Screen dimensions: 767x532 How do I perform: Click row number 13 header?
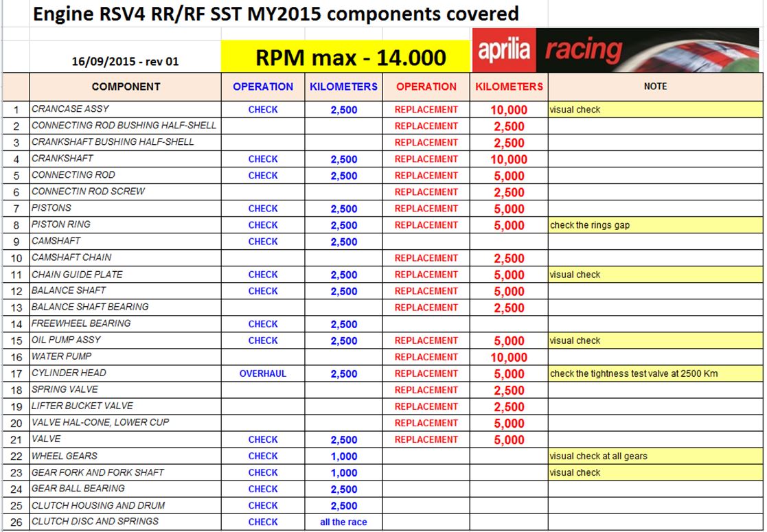(x=16, y=308)
